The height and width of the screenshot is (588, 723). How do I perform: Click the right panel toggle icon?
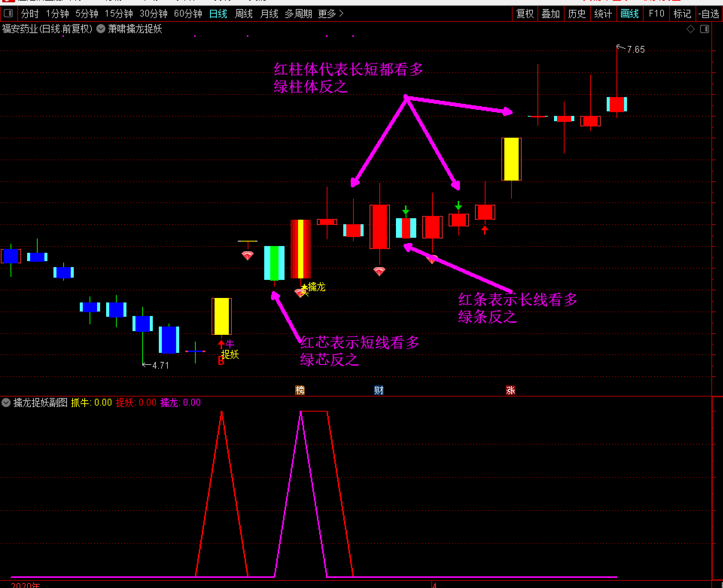[x=705, y=29]
